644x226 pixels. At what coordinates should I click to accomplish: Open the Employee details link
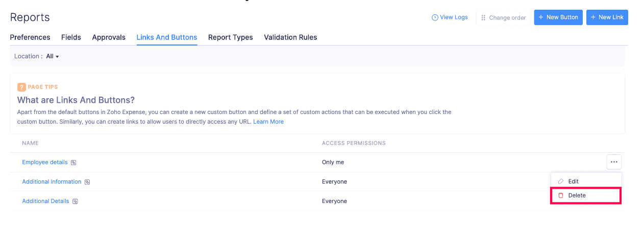tap(45, 162)
